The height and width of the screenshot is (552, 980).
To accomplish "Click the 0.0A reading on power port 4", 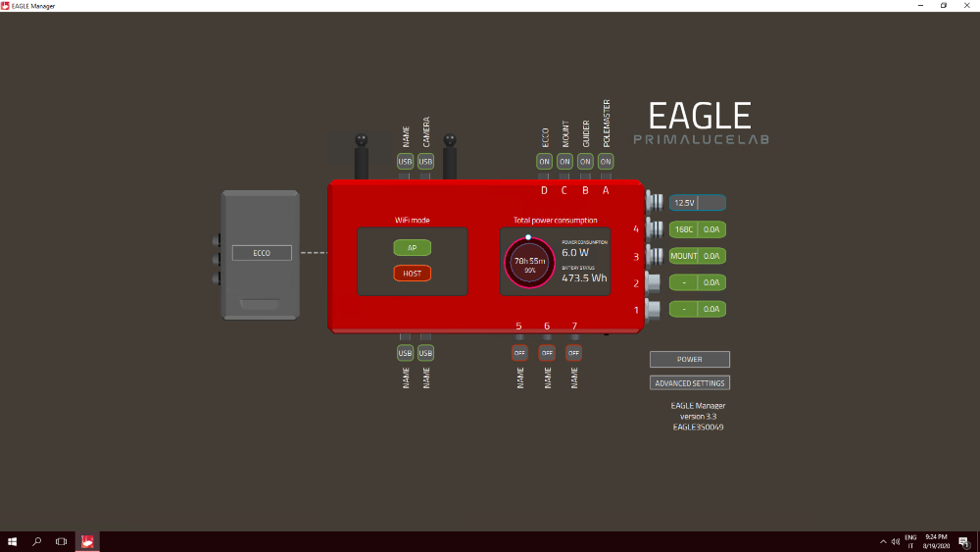I will pos(711,229).
